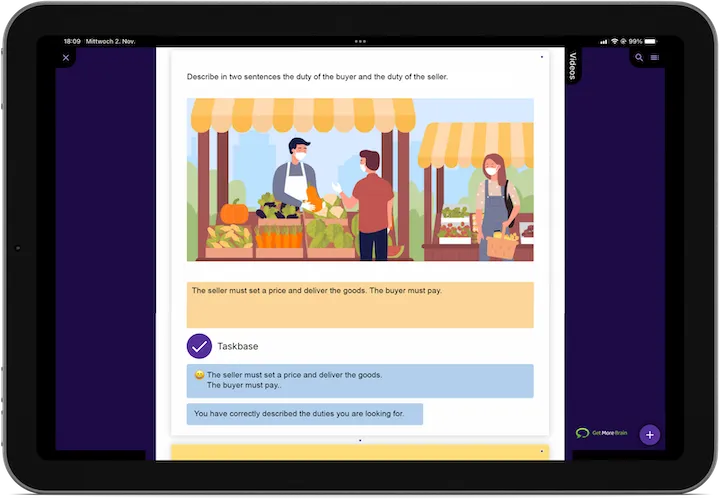Tap the smiley emoji in the feedback box

pos(199,375)
